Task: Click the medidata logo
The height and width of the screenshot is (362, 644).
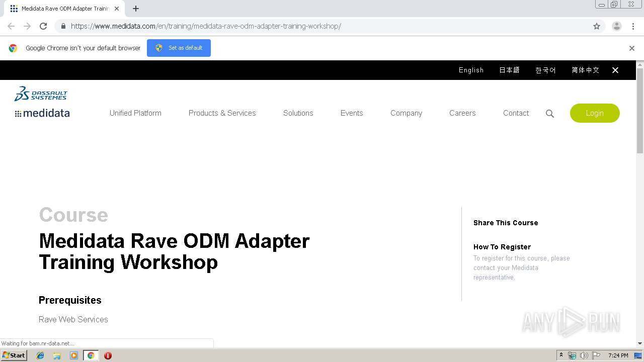Action: click(x=42, y=113)
